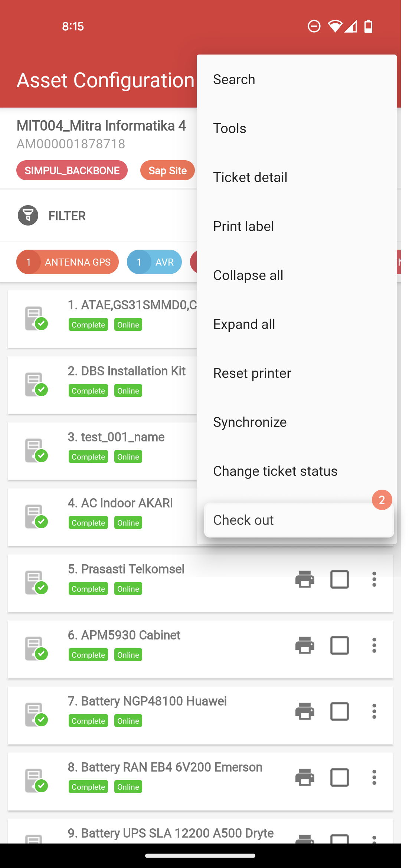Tap the Sap Site tag
Image resolution: width=409 pixels, height=868 pixels.
167,170
